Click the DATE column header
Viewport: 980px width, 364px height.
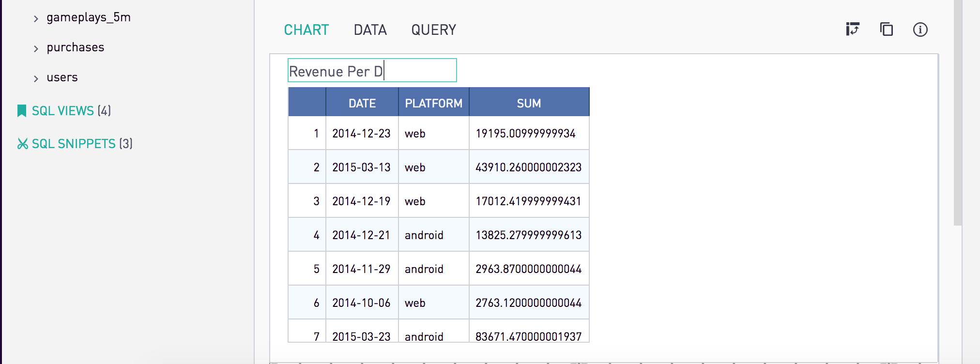coord(362,103)
